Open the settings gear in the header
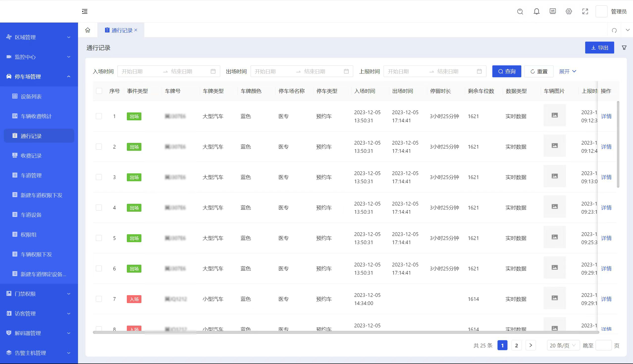The image size is (633, 364). coord(569,11)
